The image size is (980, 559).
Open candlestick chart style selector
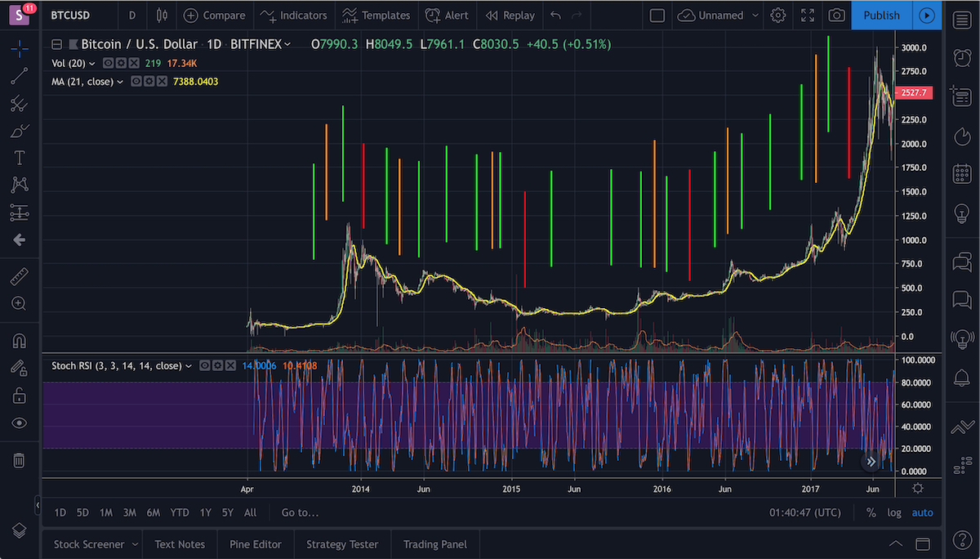click(161, 16)
